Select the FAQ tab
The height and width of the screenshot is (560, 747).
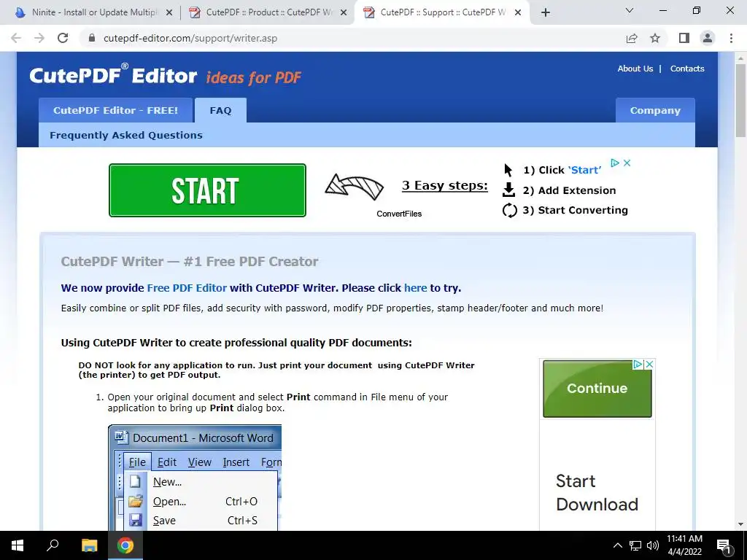point(220,111)
